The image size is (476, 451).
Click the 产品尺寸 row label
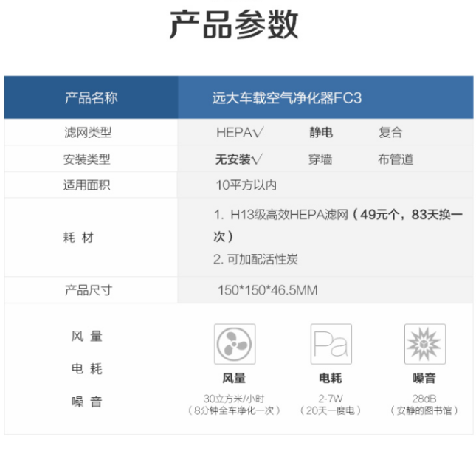click(89, 290)
